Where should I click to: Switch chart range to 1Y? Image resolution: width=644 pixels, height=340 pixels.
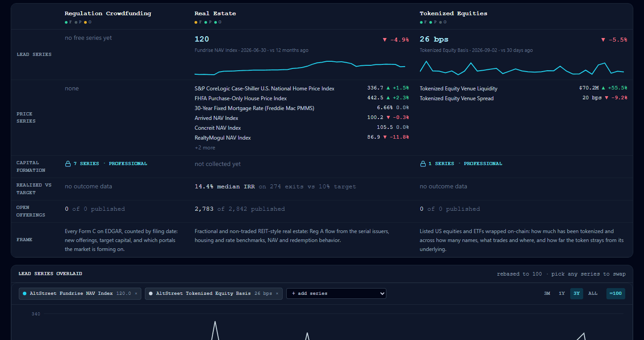point(562,293)
